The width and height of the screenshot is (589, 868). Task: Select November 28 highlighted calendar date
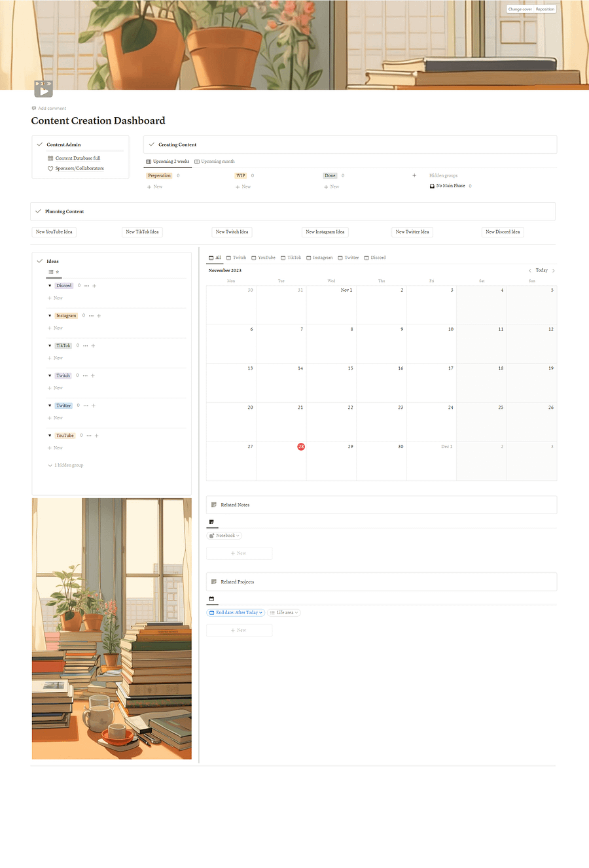[x=301, y=447]
